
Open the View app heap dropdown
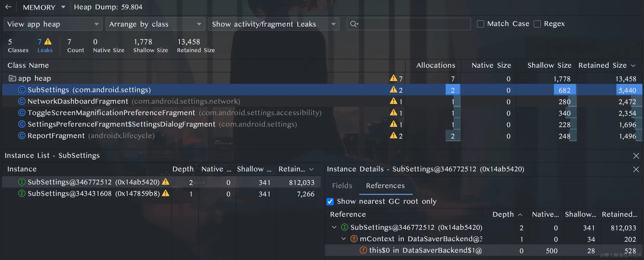click(53, 24)
